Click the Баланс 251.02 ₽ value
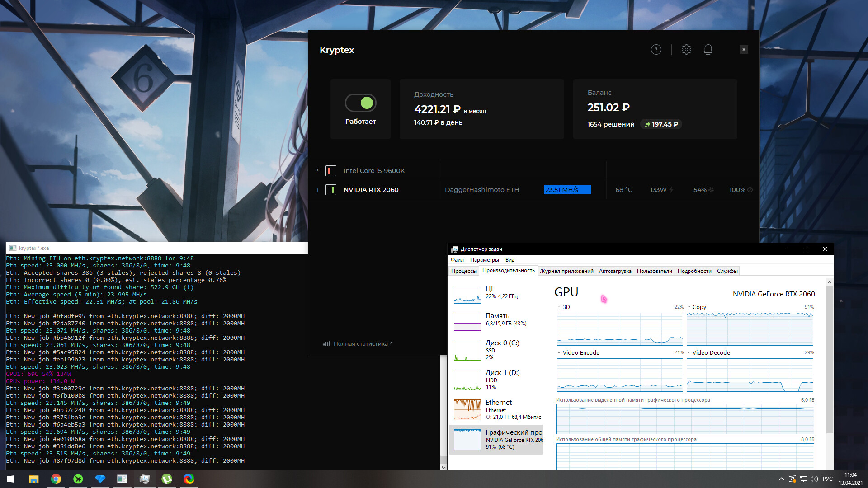Viewport: 868px width, 488px height. click(x=609, y=108)
